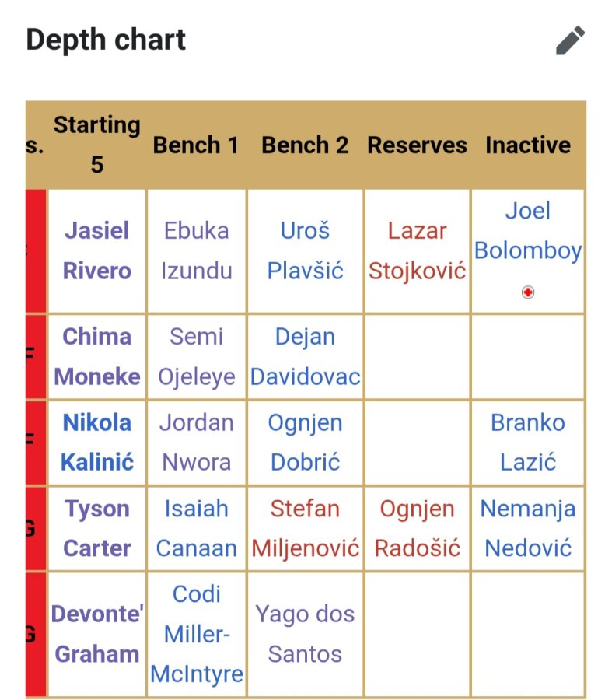Select Jordan Nwora link
Screen dimensions: 612x700
click(x=197, y=443)
